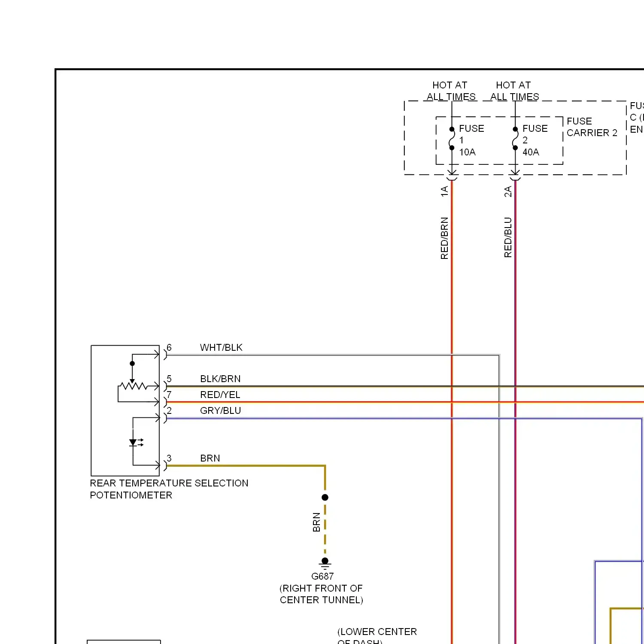644x644 pixels.
Task: Click the vertical 'RED/BLU' wire label
Action: coord(508,237)
